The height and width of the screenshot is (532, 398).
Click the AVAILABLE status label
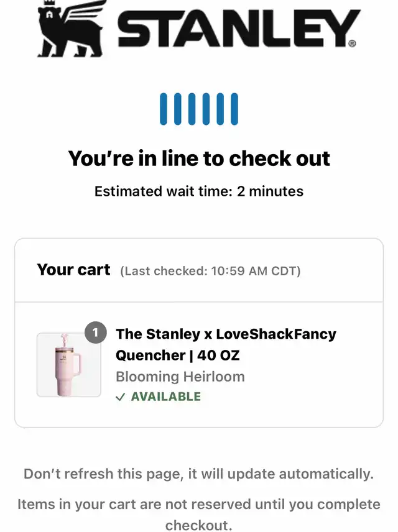tap(166, 397)
